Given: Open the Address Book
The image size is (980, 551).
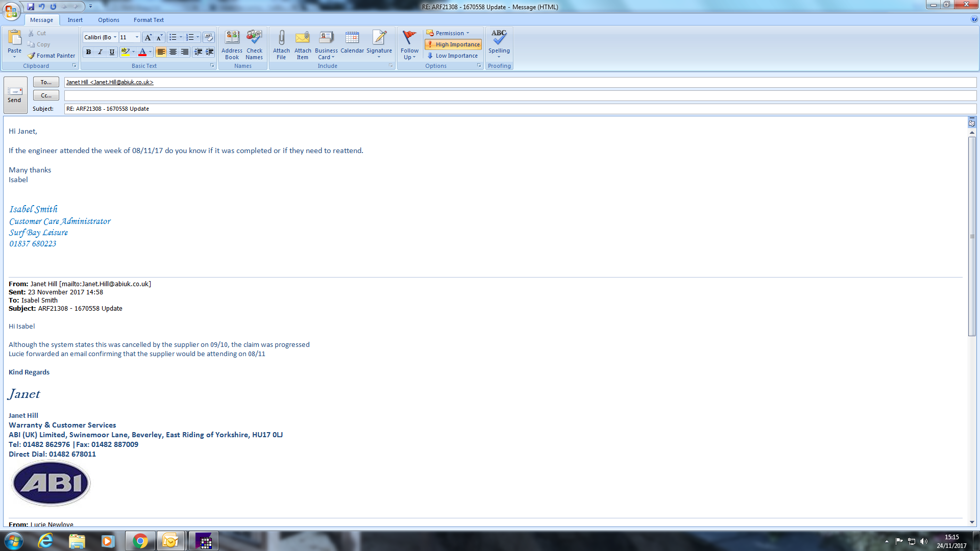Looking at the screenshot, I should [232, 38].
